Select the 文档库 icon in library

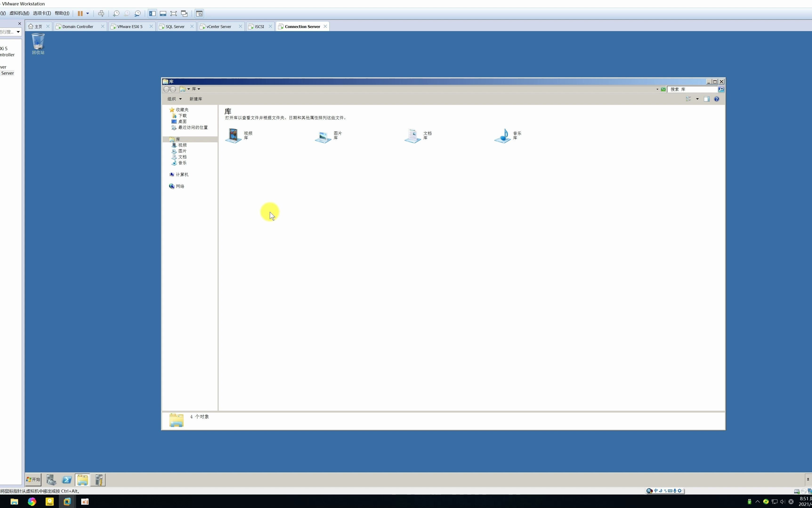click(413, 135)
